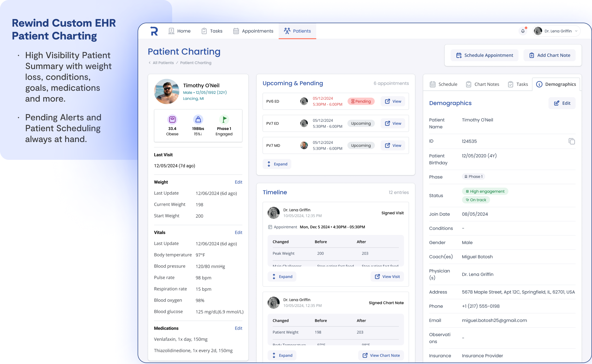Expand the Signed Visit timeline entry
This screenshot has height=364, width=592.
click(282, 276)
